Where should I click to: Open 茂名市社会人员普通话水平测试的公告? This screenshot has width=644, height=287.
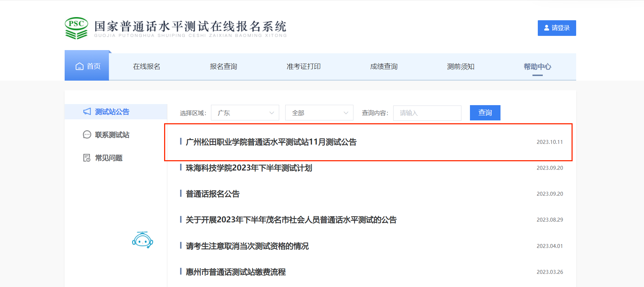[291, 220]
